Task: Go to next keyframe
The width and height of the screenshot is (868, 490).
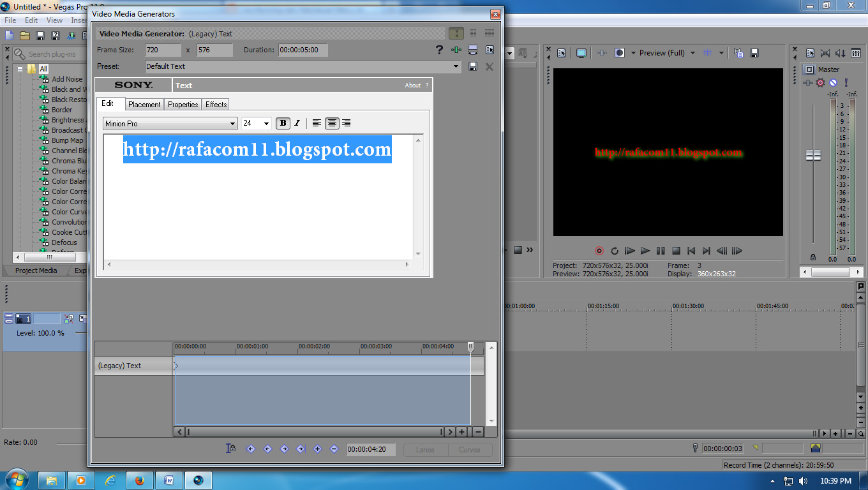Action: pyautogui.click(x=285, y=449)
